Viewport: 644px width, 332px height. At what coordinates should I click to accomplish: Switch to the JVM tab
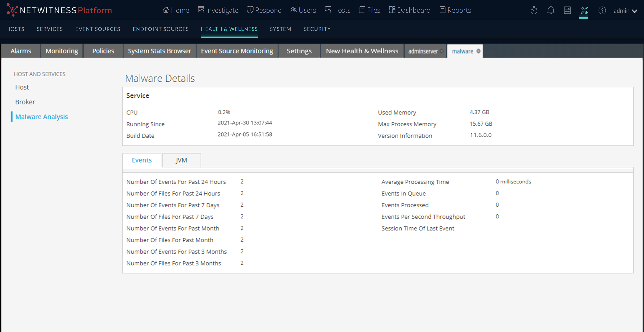(181, 160)
